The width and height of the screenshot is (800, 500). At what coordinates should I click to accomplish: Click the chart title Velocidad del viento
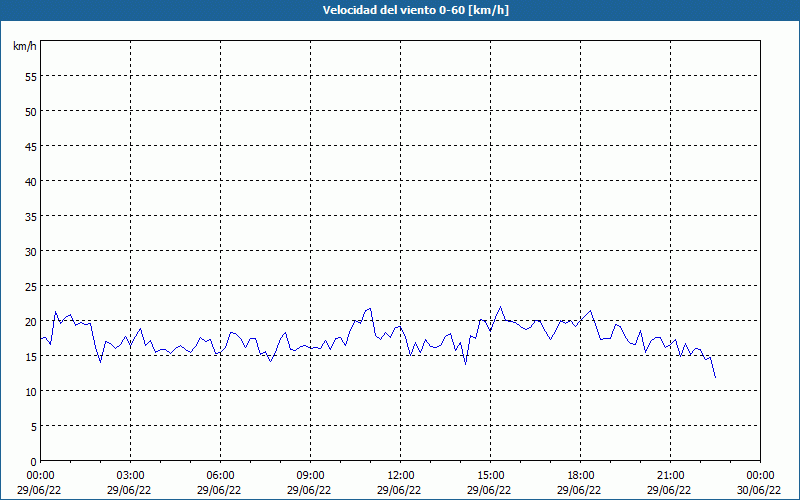[399, 11]
